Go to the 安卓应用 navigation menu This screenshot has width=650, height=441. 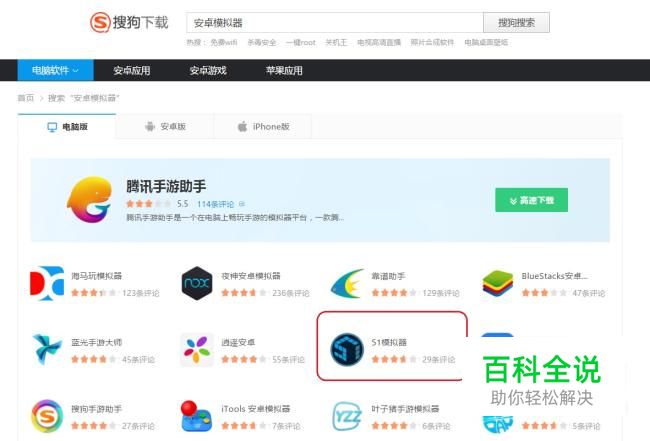coord(132,70)
